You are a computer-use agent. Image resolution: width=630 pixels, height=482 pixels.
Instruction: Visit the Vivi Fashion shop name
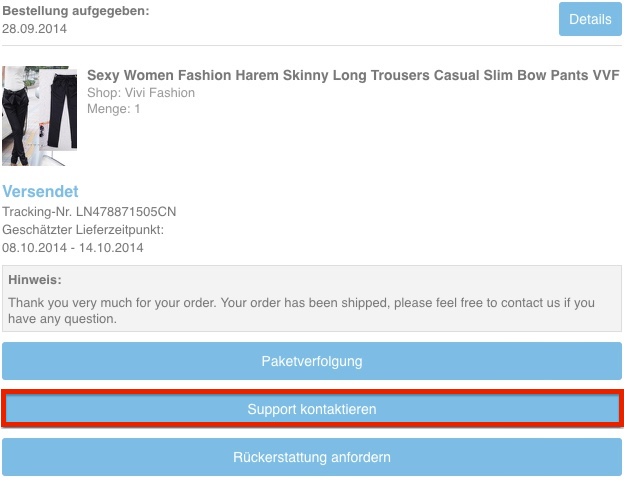coord(160,93)
